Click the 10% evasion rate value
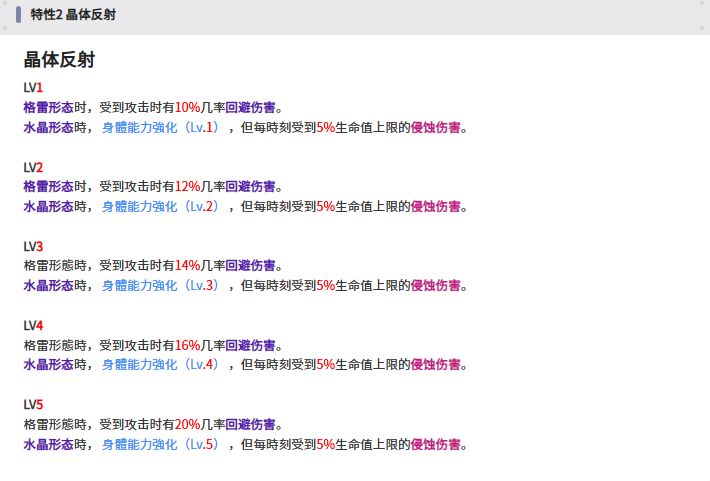Viewport: 710px width, 481px height. tap(187, 107)
